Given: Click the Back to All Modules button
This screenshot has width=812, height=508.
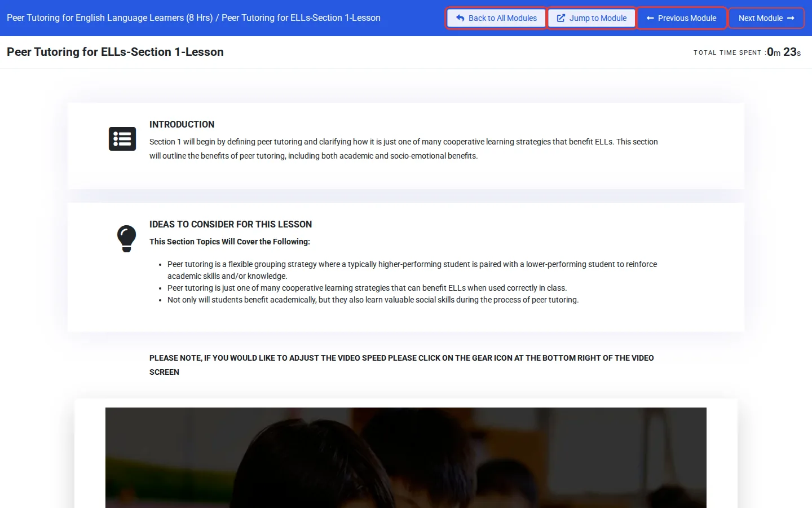Looking at the screenshot, I should (x=496, y=18).
